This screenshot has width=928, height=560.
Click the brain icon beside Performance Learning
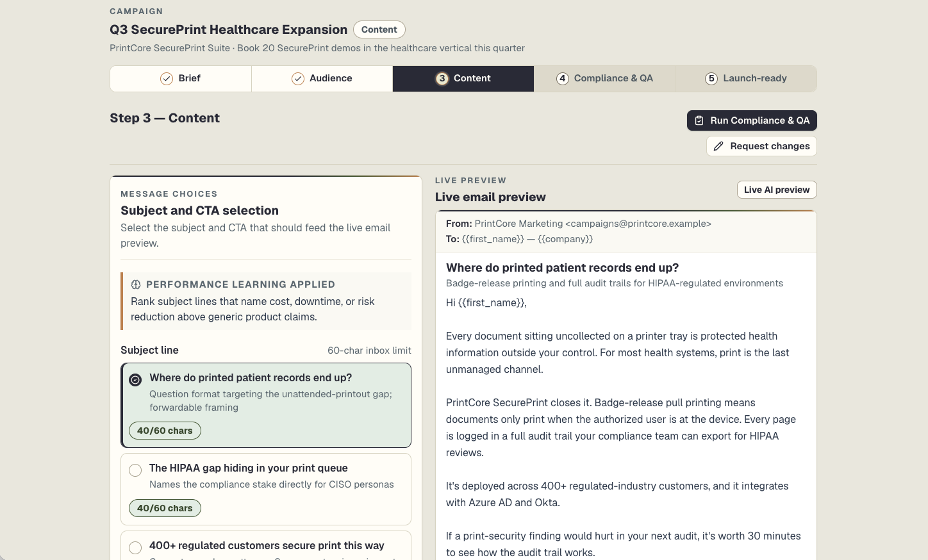pos(136,284)
